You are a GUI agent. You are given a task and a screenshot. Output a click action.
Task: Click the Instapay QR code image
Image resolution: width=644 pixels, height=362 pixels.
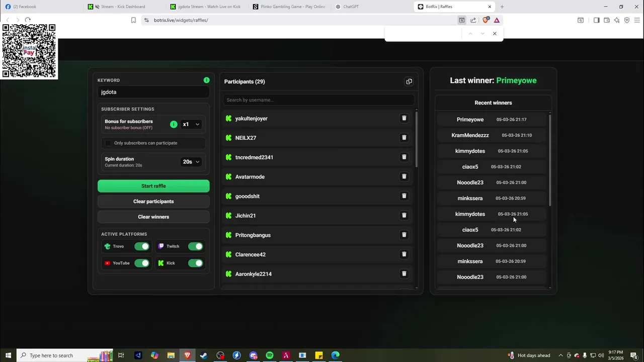pos(29,51)
